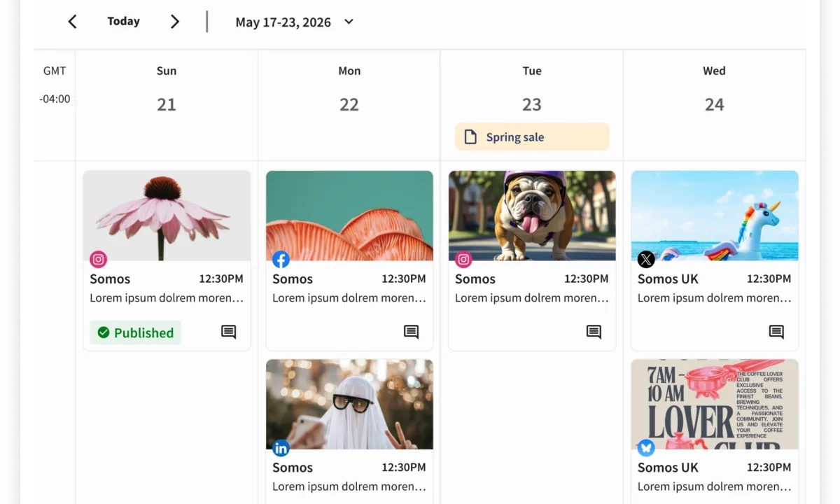Open comments on Wednesday's unicorn post
Viewport: 840px width, 504px height.
(x=777, y=332)
